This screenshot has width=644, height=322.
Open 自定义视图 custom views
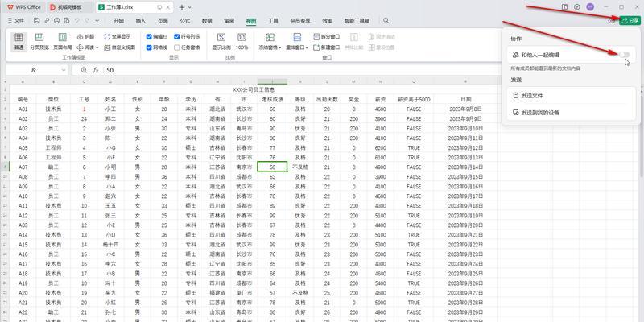coord(119,47)
